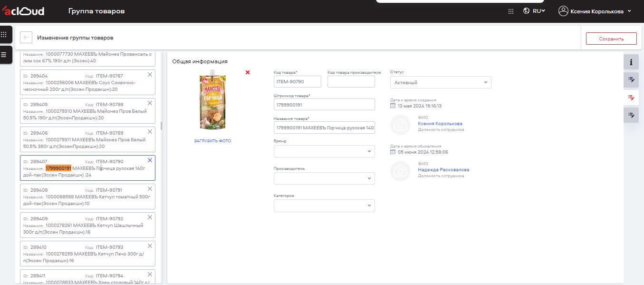This screenshot has height=285, width=644.
Task: Open the hamburger menu in left sidebar
Action: click(4, 55)
